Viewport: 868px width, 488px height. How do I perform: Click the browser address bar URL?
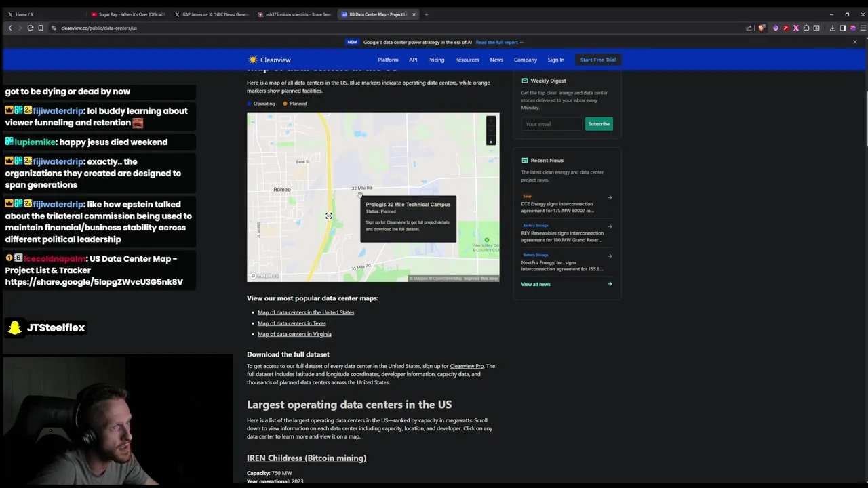pos(99,28)
